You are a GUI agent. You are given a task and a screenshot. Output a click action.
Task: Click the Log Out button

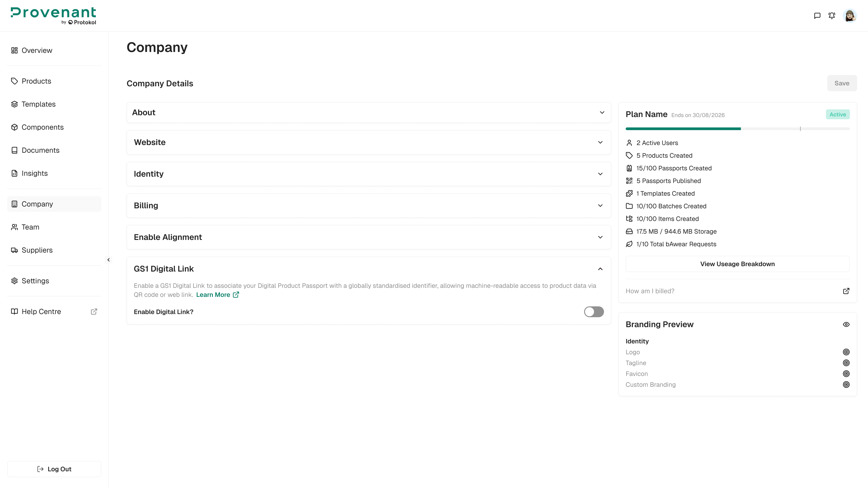[x=54, y=469]
